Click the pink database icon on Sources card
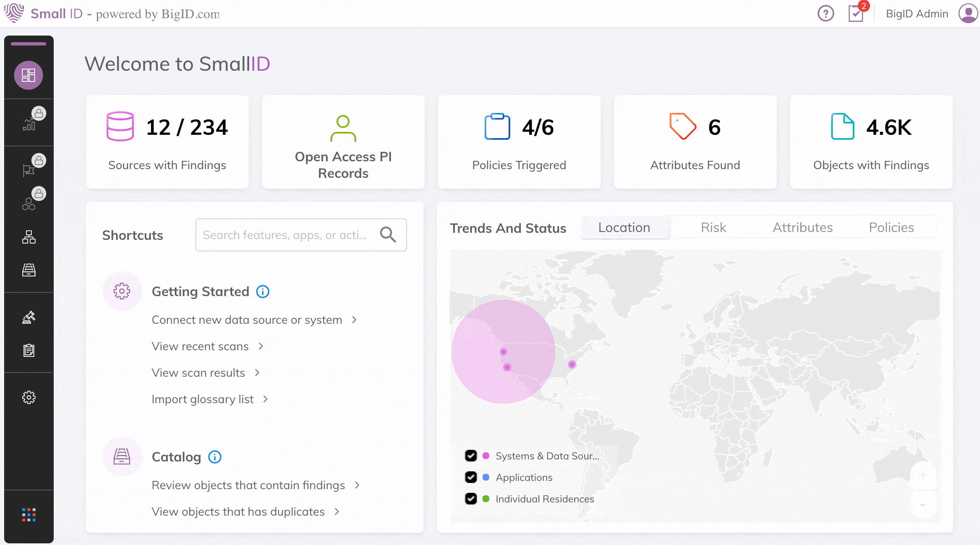Screen dimensions: 980x545 tap(120, 126)
